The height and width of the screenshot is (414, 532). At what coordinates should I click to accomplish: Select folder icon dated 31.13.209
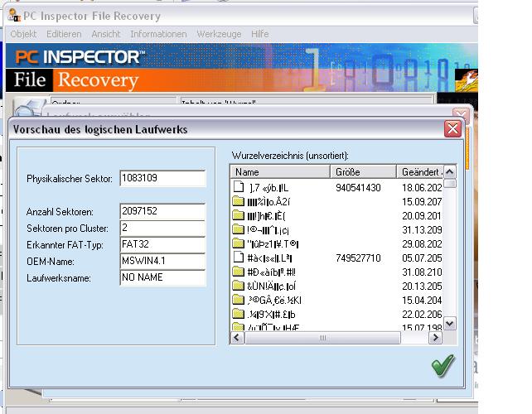click(x=239, y=229)
